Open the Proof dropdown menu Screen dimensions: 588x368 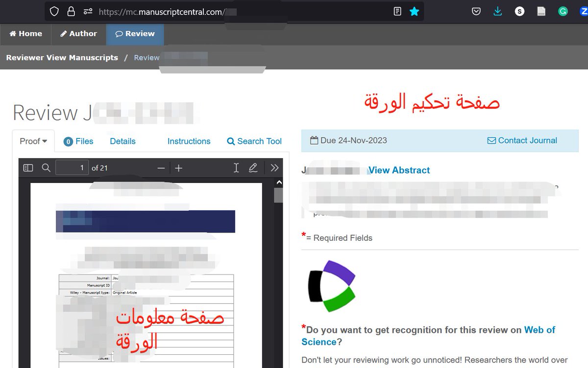[32, 141]
